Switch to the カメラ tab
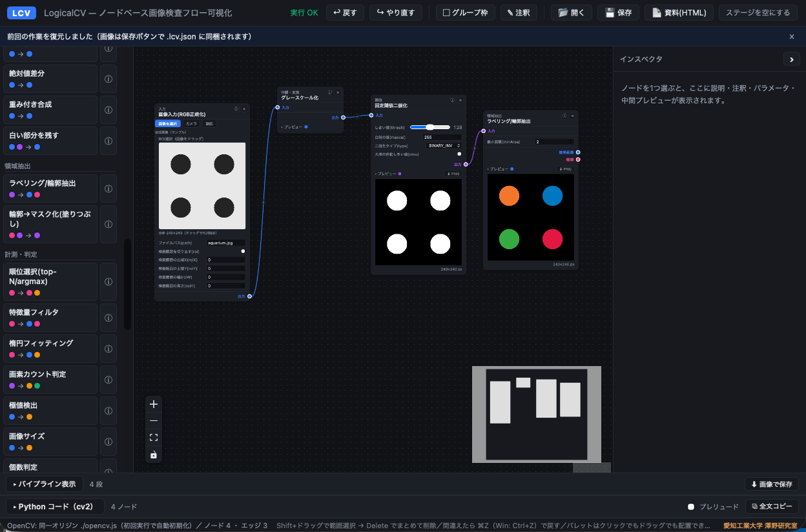Image resolution: width=806 pixels, height=532 pixels. click(191, 123)
